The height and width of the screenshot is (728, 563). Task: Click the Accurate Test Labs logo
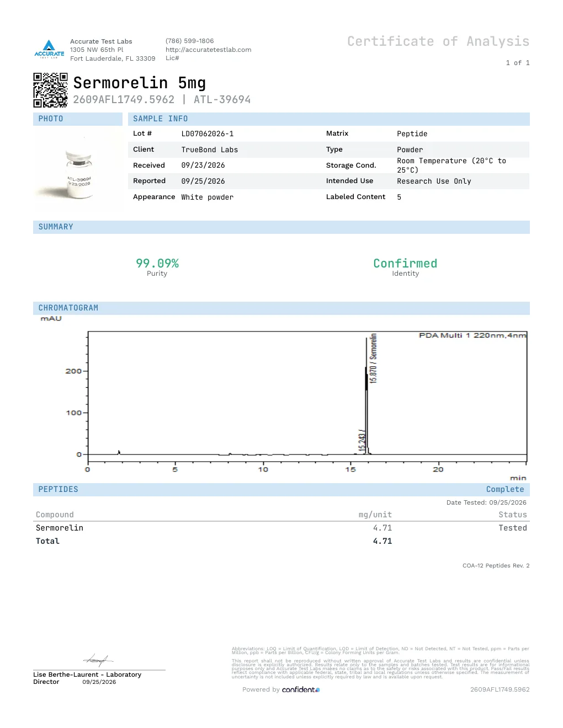(x=49, y=49)
